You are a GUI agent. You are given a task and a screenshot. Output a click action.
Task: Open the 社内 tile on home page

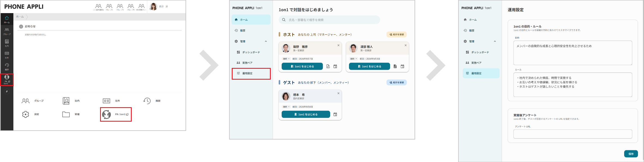tap(71, 101)
